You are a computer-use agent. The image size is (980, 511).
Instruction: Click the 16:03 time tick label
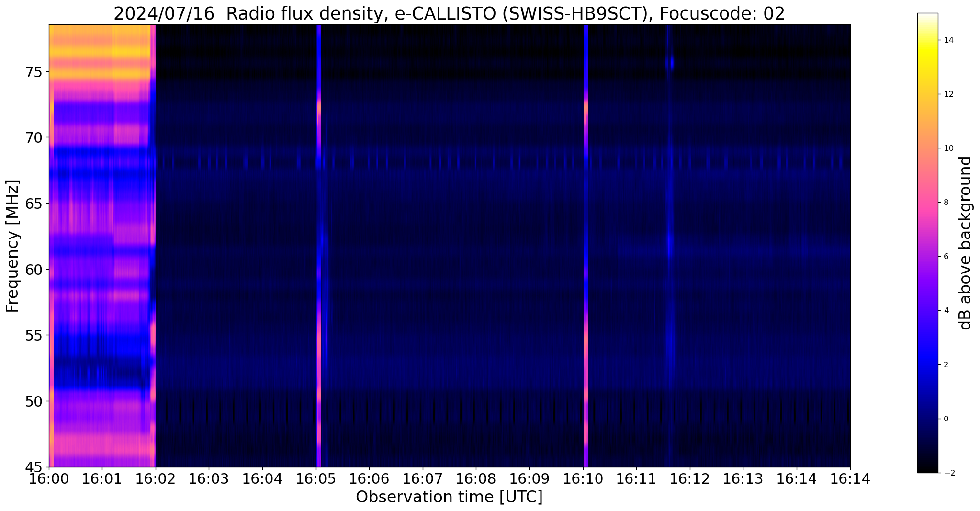coord(209,478)
